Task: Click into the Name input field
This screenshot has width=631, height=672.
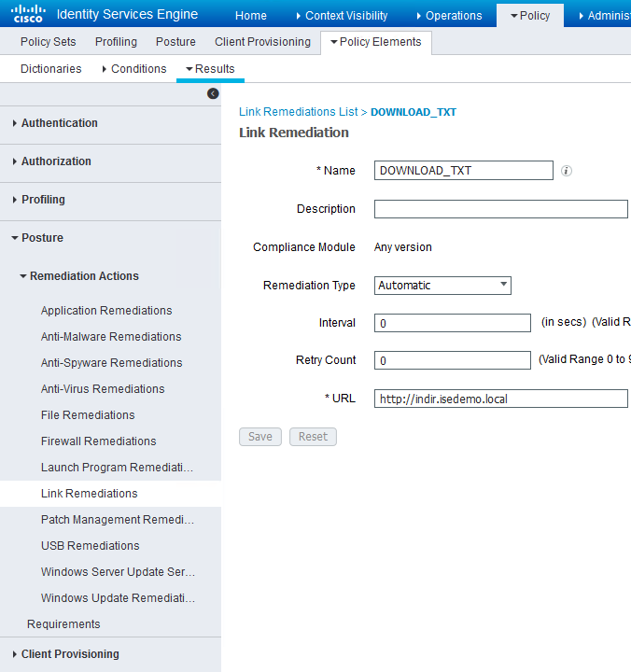Action: [464, 171]
